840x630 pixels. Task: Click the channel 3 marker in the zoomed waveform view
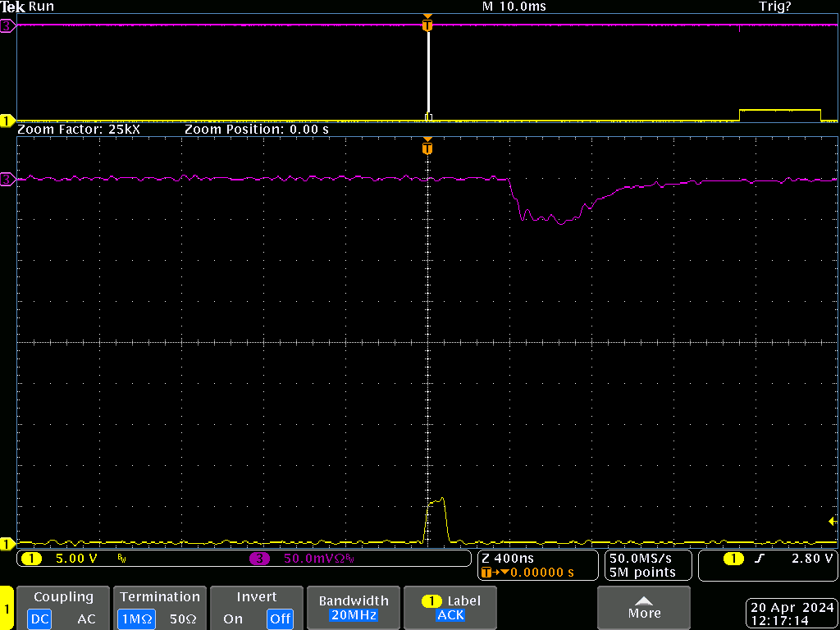pyautogui.click(x=8, y=179)
